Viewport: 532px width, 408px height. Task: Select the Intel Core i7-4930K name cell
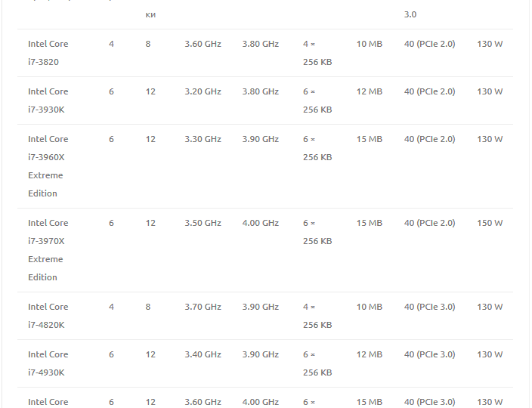[48, 363]
